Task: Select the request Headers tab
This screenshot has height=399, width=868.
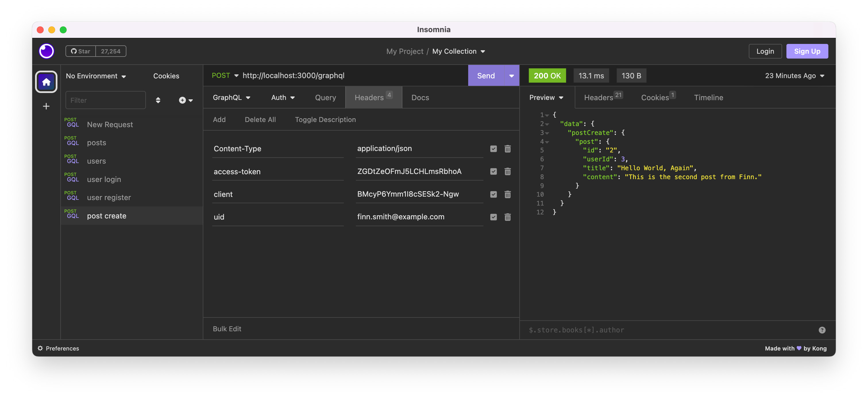Action: 373,97
